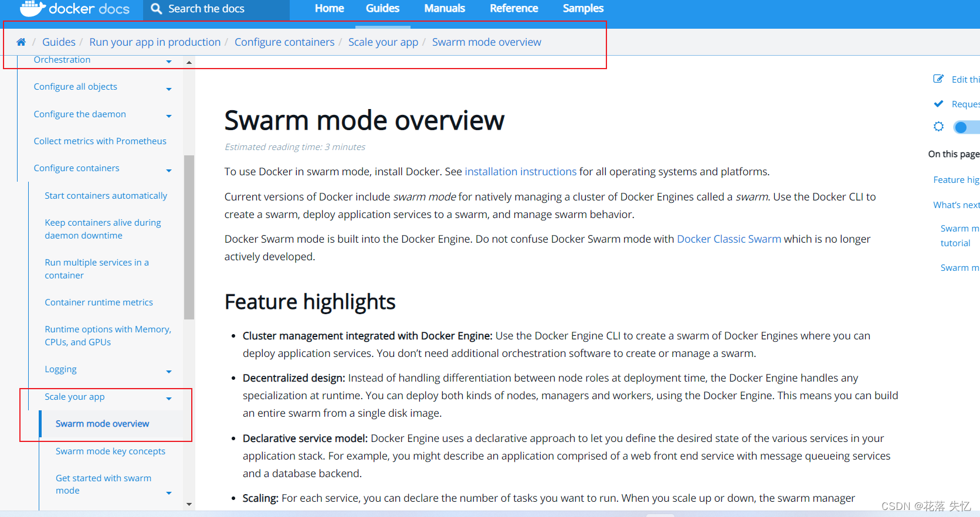Open Runtime options with Memory, CPUs, GPUs

tap(108, 336)
